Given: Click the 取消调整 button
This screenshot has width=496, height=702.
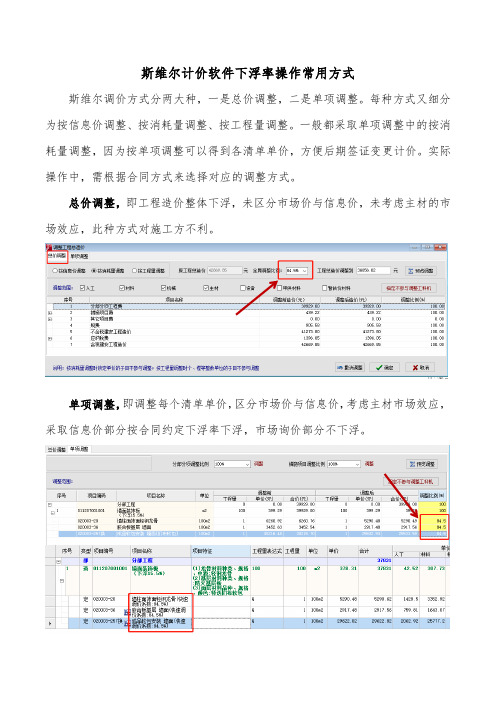Looking at the screenshot, I should [350, 367].
